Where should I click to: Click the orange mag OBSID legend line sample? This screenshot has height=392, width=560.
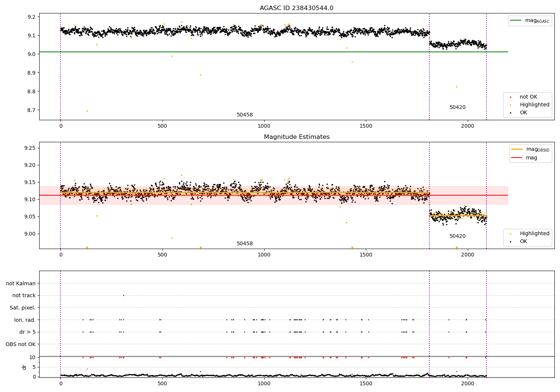point(517,149)
